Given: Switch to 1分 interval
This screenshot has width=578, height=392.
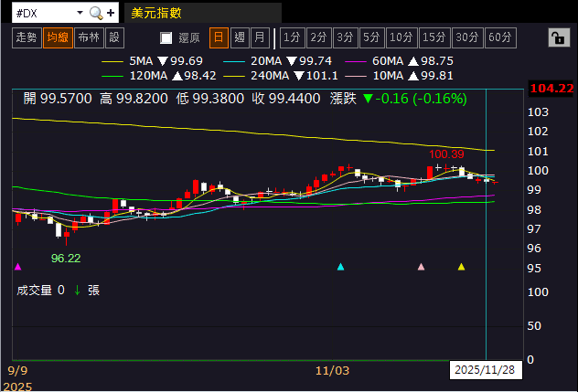Looking at the screenshot, I should click(293, 37).
